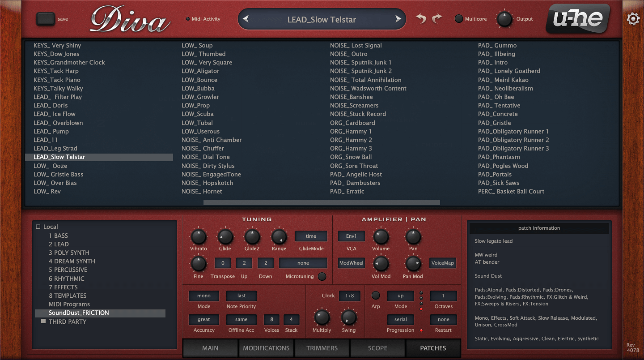Screen dimensions: 644x360
Task: Click the Stack value 4
Action: click(x=292, y=320)
